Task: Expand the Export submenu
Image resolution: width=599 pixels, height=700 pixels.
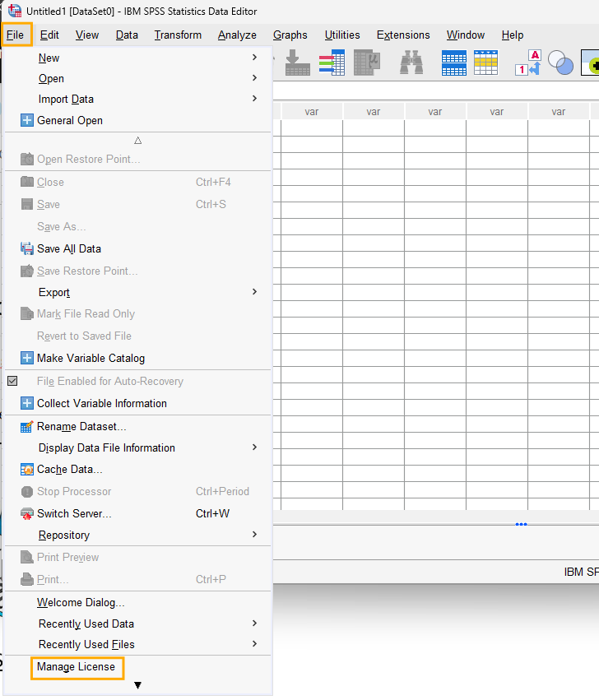Action: click(x=138, y=292)
